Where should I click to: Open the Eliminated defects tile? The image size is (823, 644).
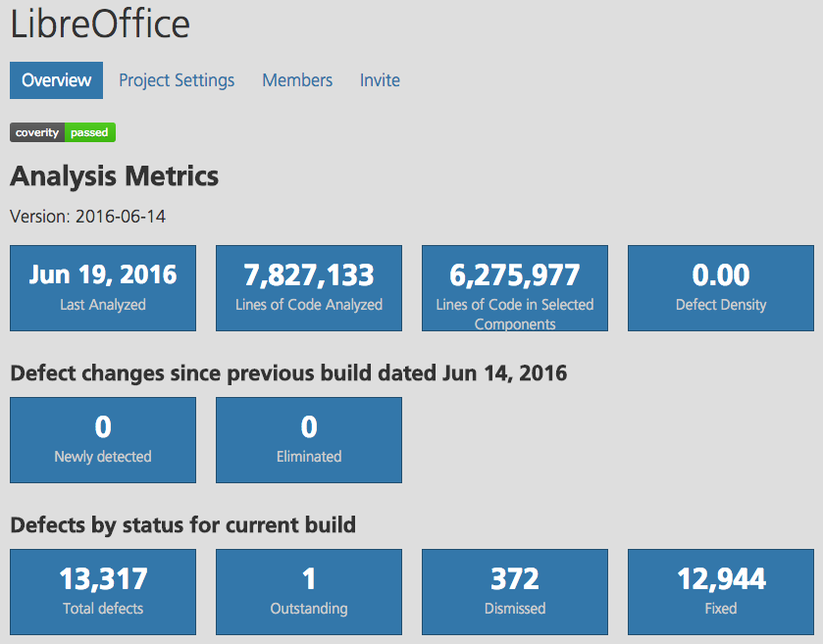(309, 440)
